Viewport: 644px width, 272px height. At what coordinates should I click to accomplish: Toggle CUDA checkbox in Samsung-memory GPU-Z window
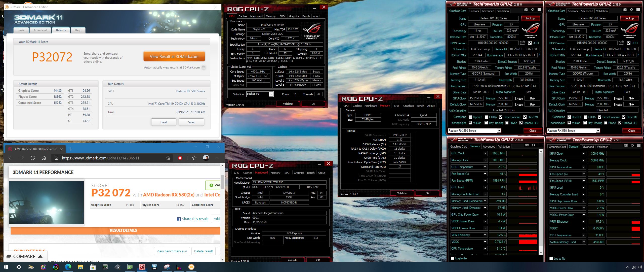point(486,117)
